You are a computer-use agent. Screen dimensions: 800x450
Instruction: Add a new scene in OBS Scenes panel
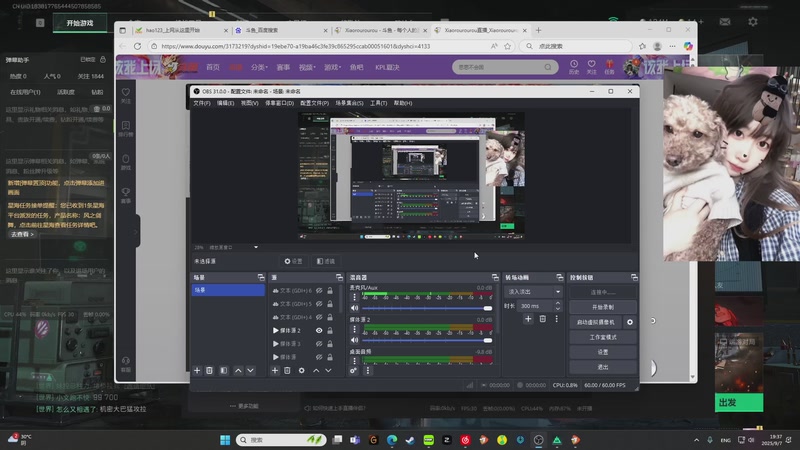click(197, 370)
